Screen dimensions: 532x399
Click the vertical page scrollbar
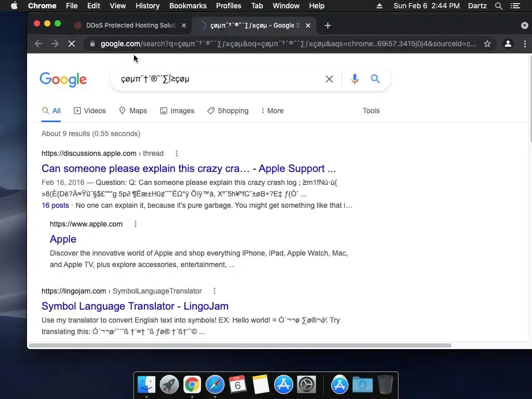(530, 98)
